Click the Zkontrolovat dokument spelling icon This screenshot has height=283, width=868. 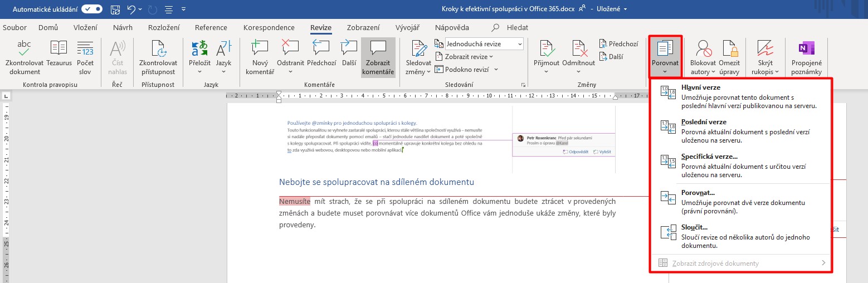click(25, 49)
